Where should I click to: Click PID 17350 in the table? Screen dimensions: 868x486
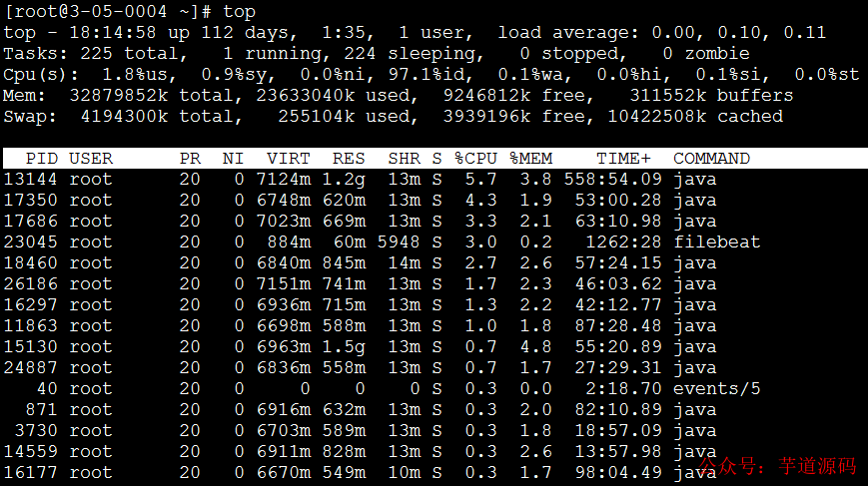point(30,201)
